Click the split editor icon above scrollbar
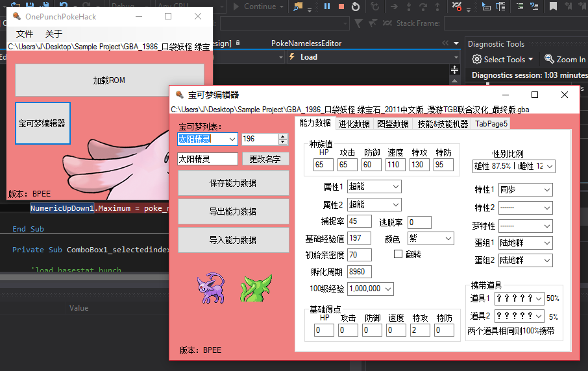 [454, 69]
